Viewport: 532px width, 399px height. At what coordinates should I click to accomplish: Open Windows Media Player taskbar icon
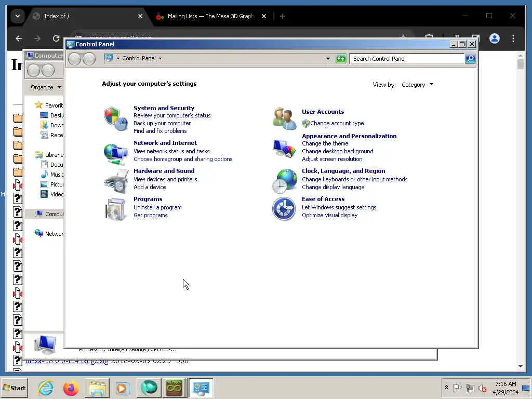tap(122, 388)
